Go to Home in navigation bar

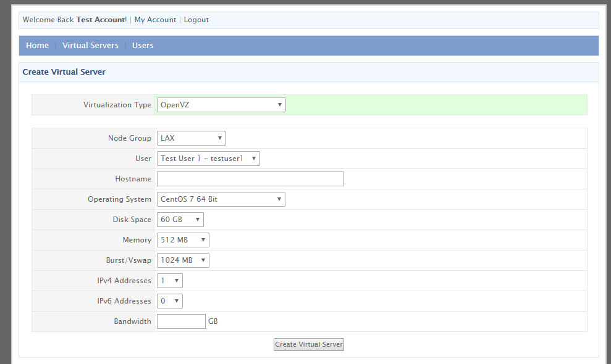(37, 46)
